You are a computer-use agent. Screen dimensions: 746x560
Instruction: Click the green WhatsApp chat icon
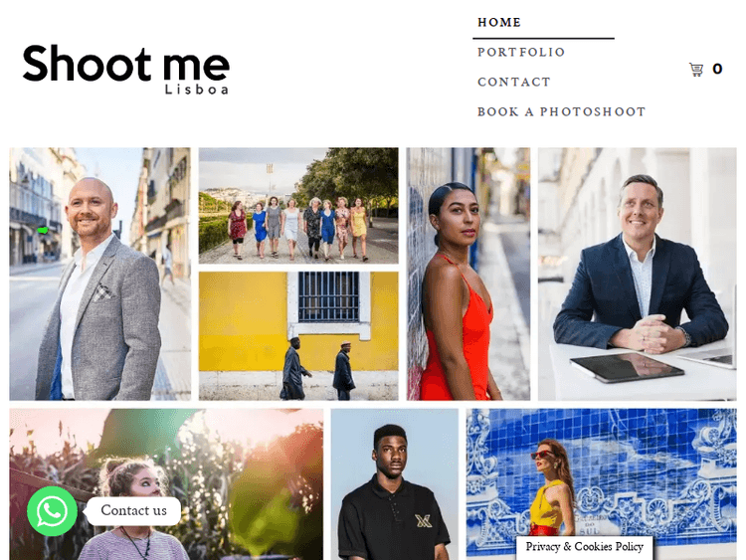pyautogui.click(x=52, y=511)
